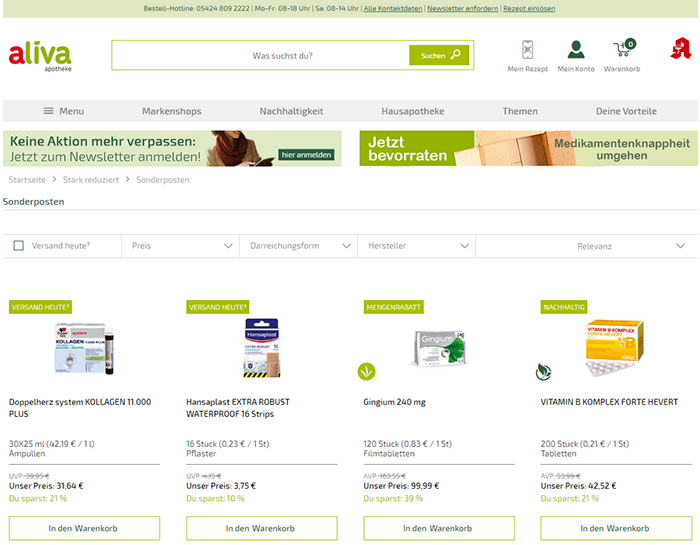Image resolution: width=700 pixels, height=545 pixels.
Task: Go to Startseite breadcrumb
Action: 27,180
